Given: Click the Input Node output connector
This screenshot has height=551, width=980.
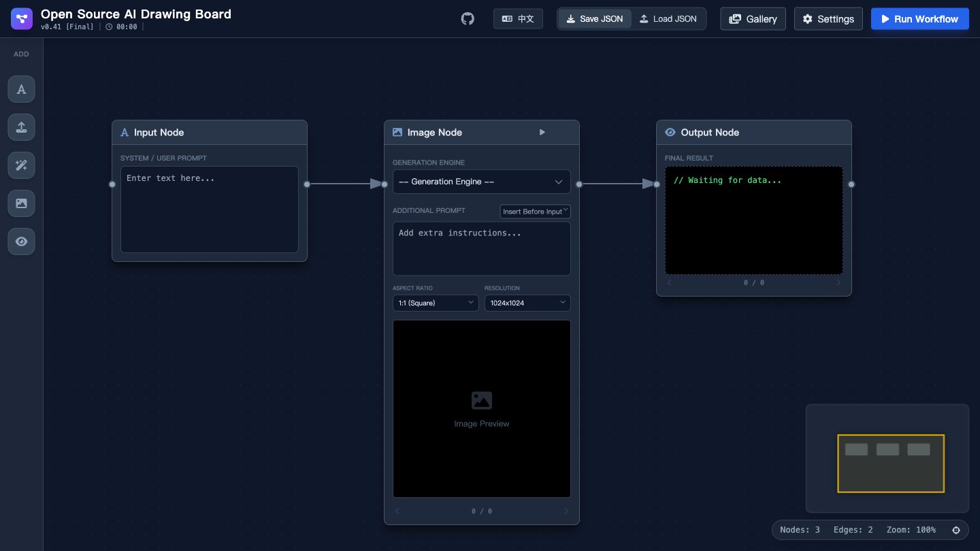Looking at the screenshot, I should (x=307, y=184).
